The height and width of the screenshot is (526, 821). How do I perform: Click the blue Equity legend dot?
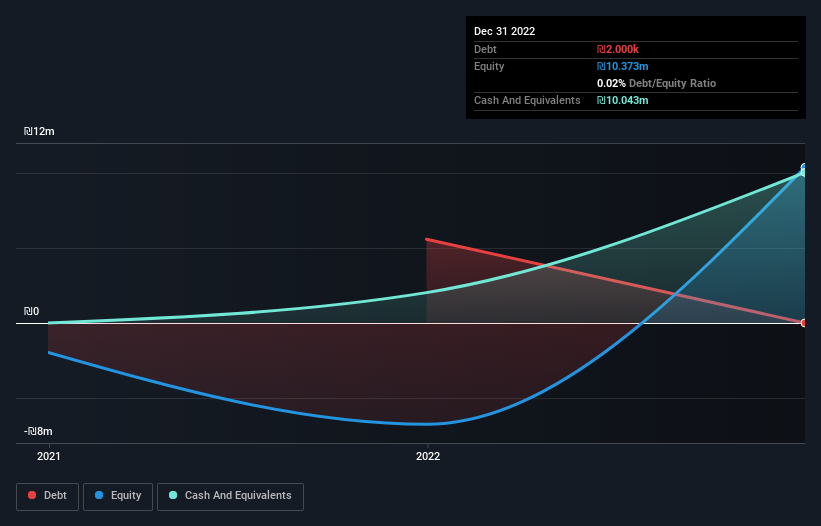[99, 495]
